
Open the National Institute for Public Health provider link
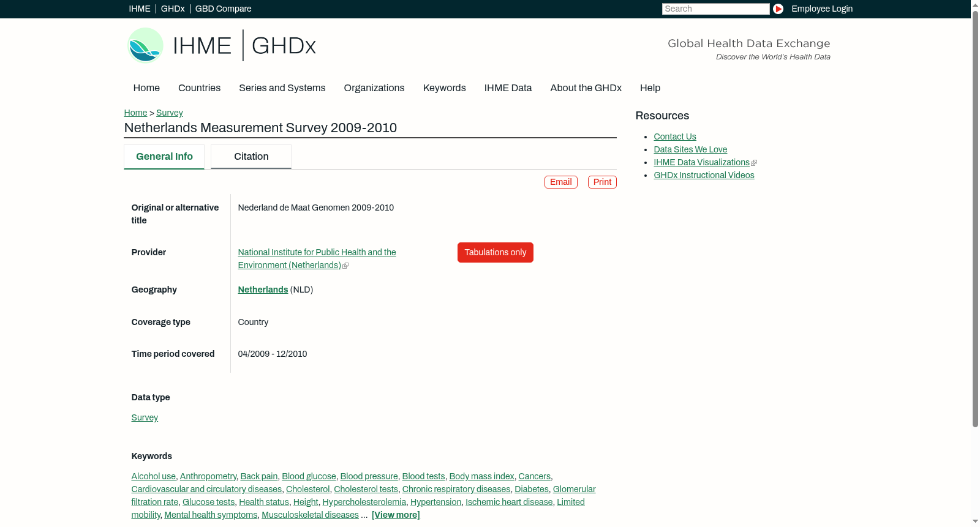click(317, 258)
